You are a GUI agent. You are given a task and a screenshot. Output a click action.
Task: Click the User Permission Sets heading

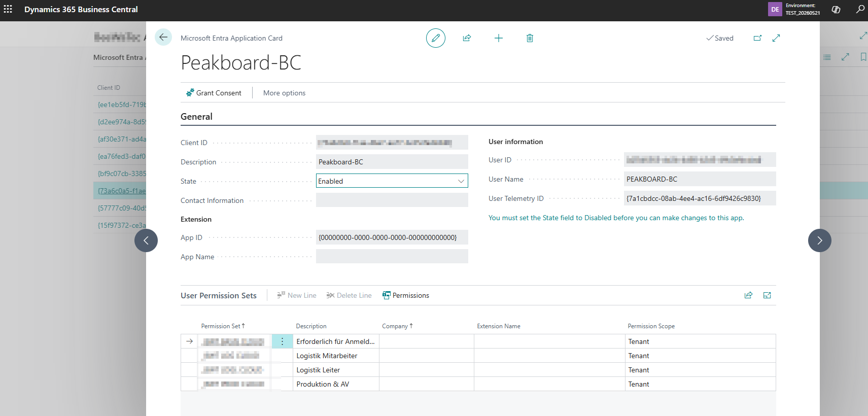(x=219, y=295)
